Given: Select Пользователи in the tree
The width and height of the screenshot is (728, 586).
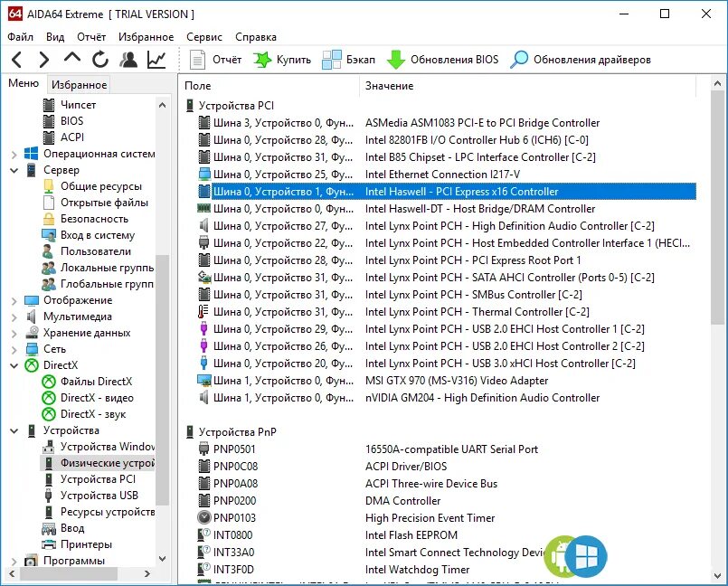Looking at the screenshot, I should [96, 251].
